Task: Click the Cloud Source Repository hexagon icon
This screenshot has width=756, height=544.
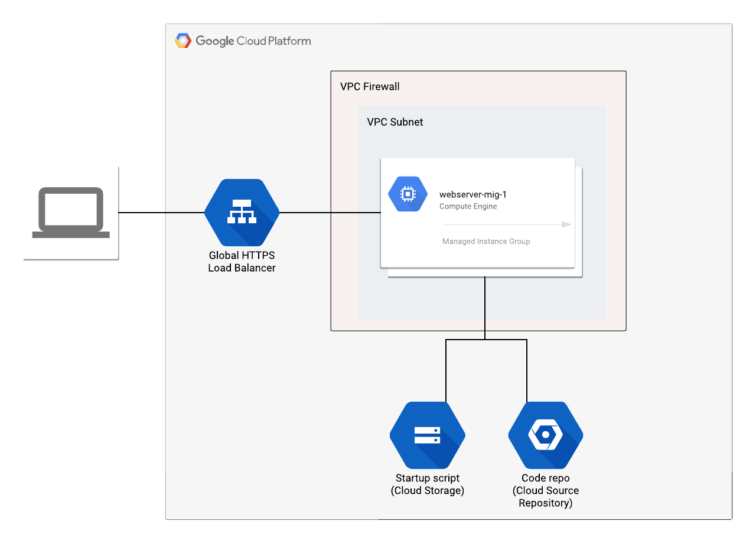Action: coord(546,436)
